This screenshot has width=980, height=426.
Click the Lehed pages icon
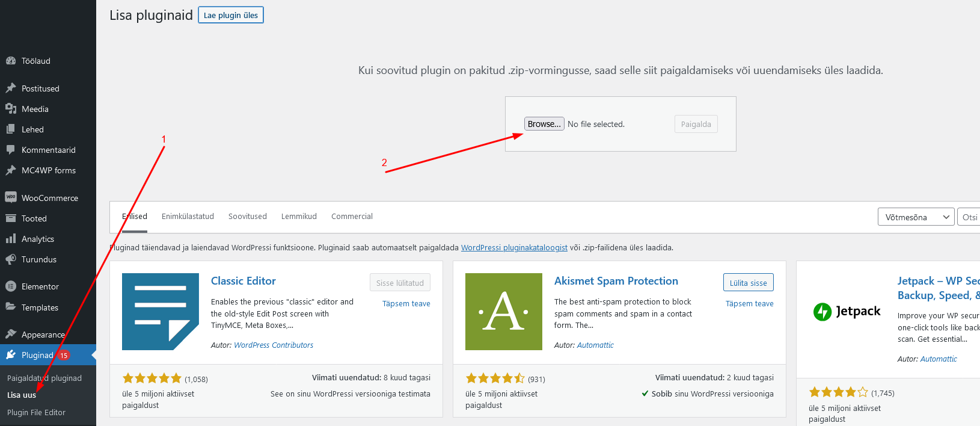click(x=11, y=129)
